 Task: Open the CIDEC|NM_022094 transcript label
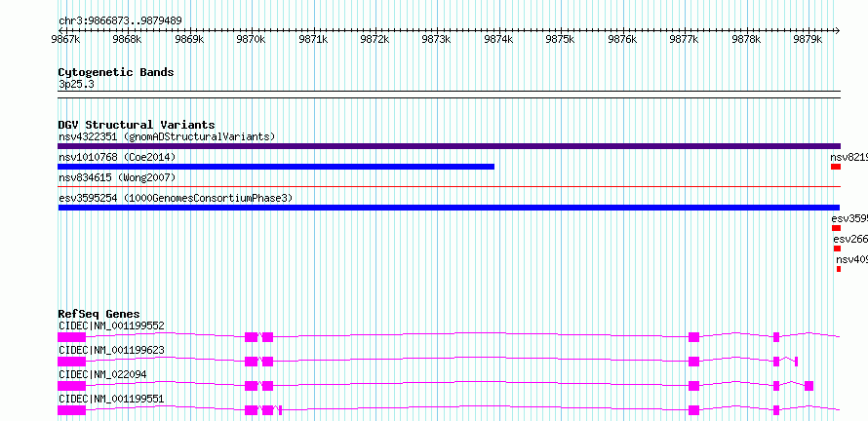point(102,374)
